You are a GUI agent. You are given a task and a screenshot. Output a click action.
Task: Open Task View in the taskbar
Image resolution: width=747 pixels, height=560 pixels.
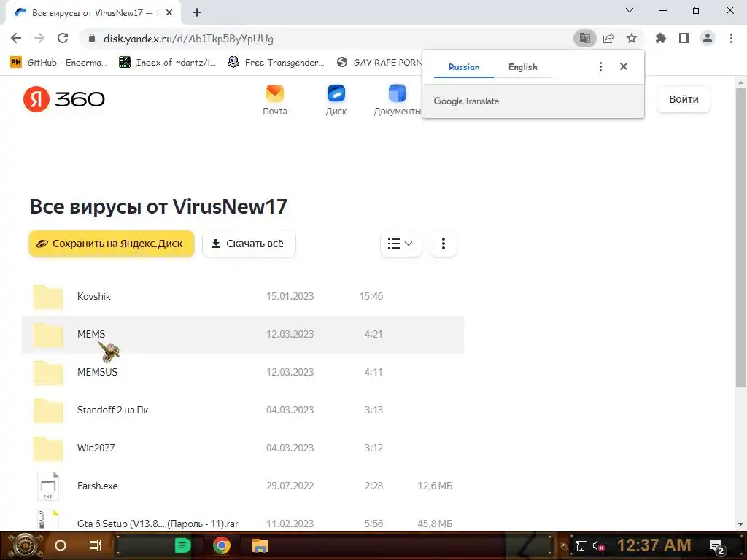96,545
